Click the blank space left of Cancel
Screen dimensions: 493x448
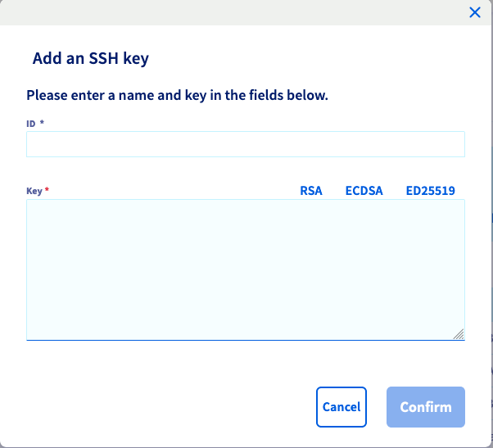(x=170, y=407)
